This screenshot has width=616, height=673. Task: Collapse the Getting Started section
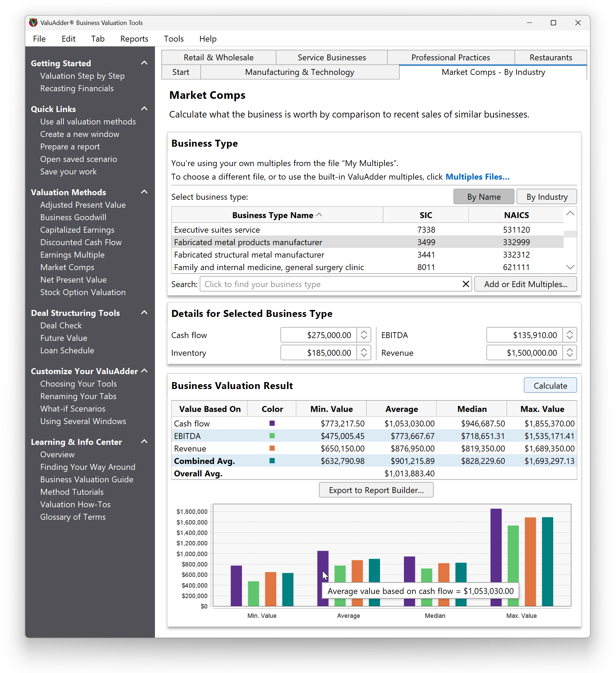145,63
